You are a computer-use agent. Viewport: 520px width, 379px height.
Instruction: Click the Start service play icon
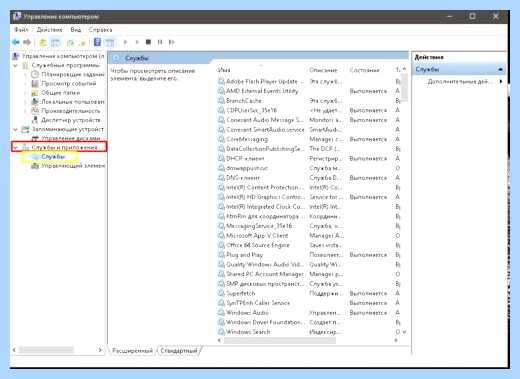click(125, 42)
